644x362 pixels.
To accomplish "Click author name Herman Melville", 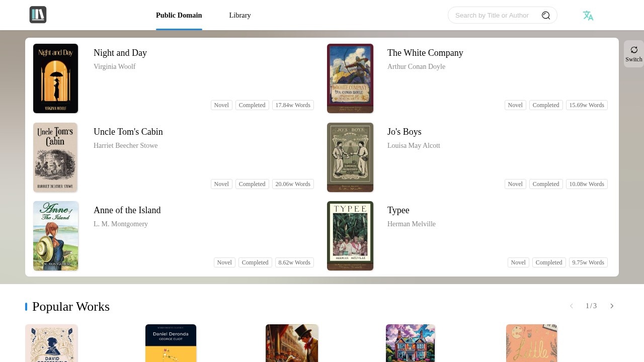I will 412,224.
